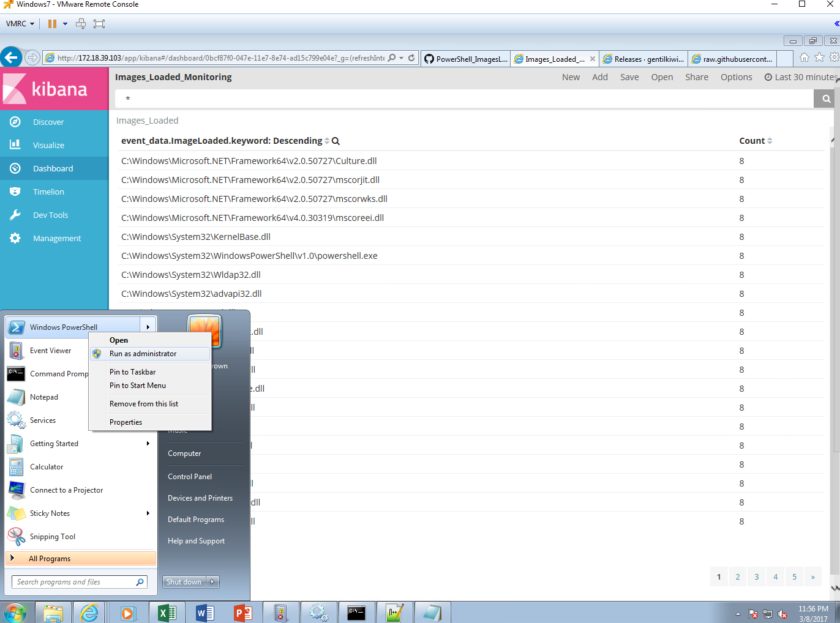Click the New dashboard button

571,77
